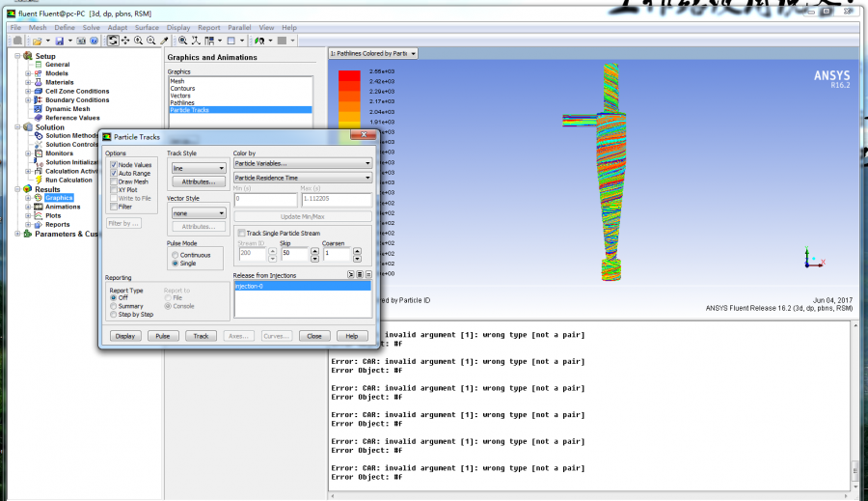
Task: Select the probe eyedropper tool
Action: pyautogui.click(x=163, y=41)
